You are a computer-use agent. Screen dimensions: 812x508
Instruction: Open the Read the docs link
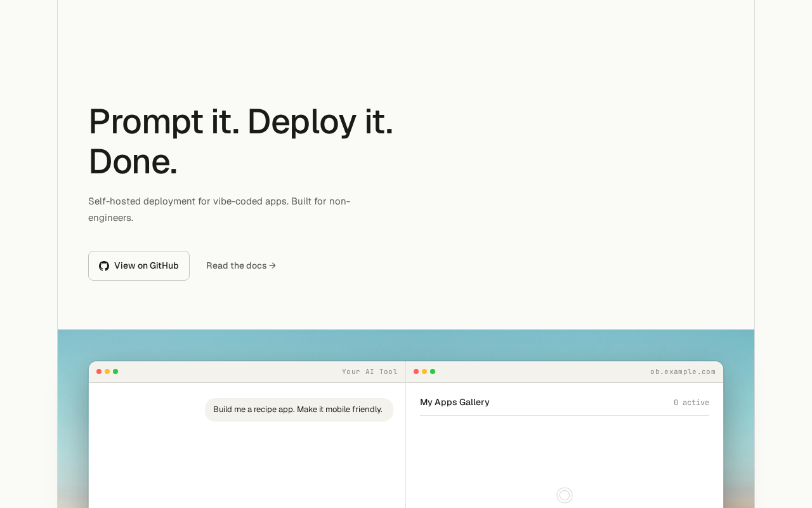237,265
